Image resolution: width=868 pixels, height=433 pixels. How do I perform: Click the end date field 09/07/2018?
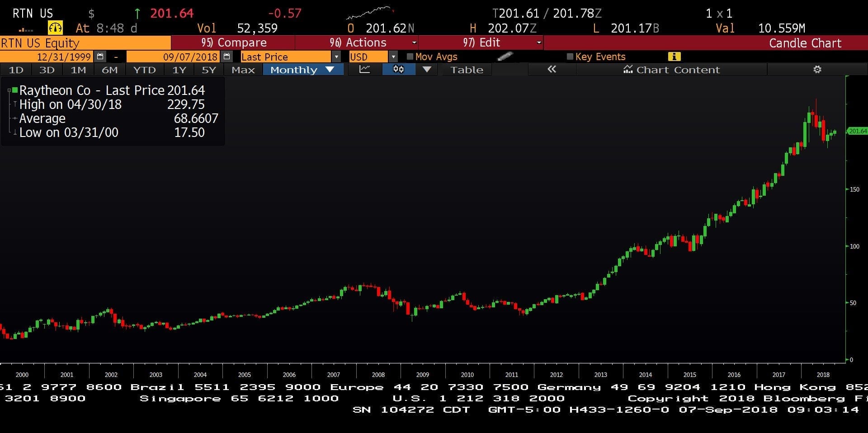coord(174,57)
